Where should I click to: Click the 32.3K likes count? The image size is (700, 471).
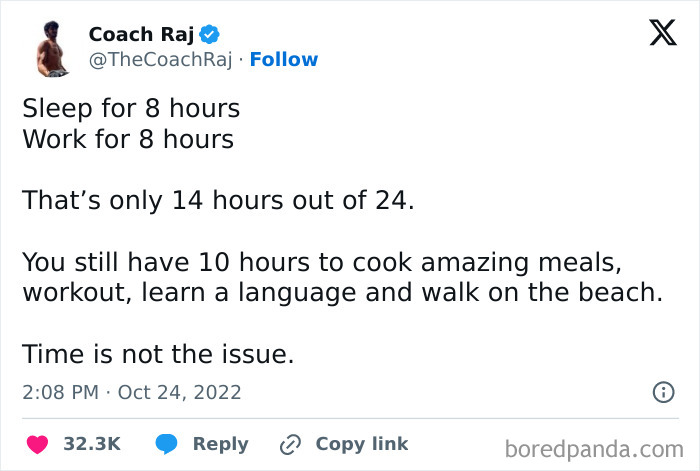click(x=92, y=444)
